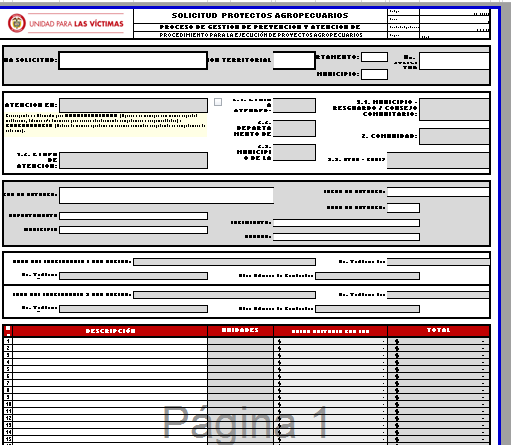Select the yellow instructions note under ATENCION EN
511x445 pixels.
pyautogui.click(x=106, y=125)
